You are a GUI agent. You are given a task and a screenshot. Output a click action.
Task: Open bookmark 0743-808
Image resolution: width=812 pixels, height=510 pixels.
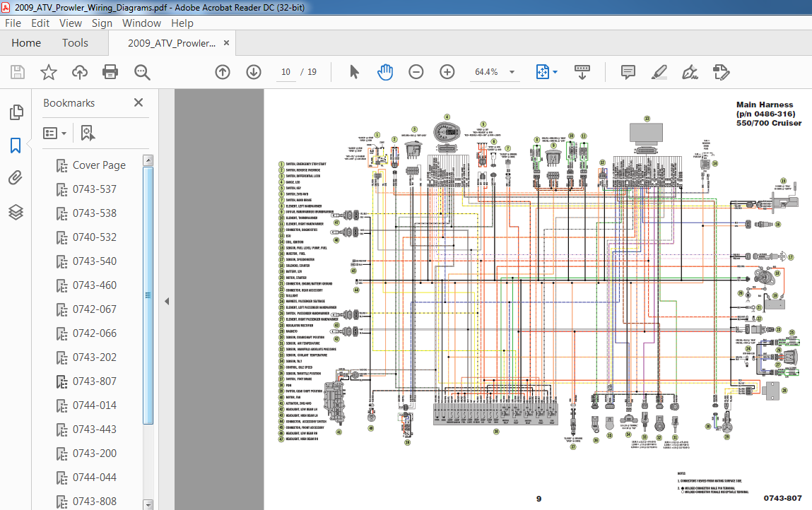click(x=94, y=502)
